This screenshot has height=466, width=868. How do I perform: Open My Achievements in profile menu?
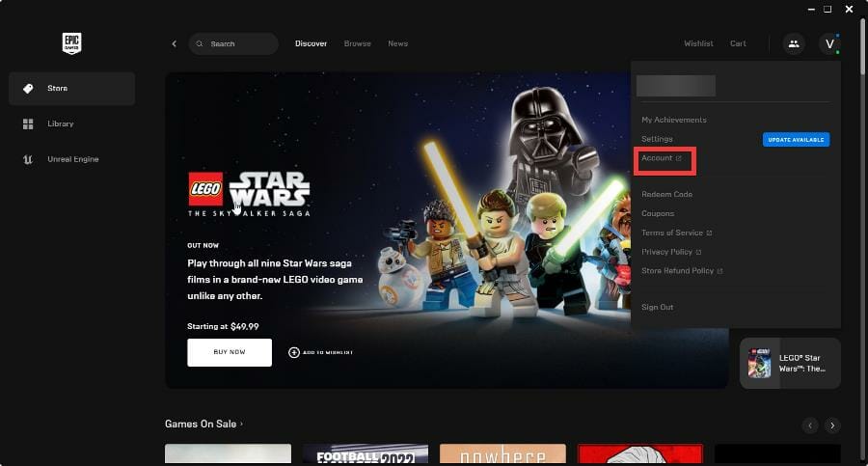point(674,120)
